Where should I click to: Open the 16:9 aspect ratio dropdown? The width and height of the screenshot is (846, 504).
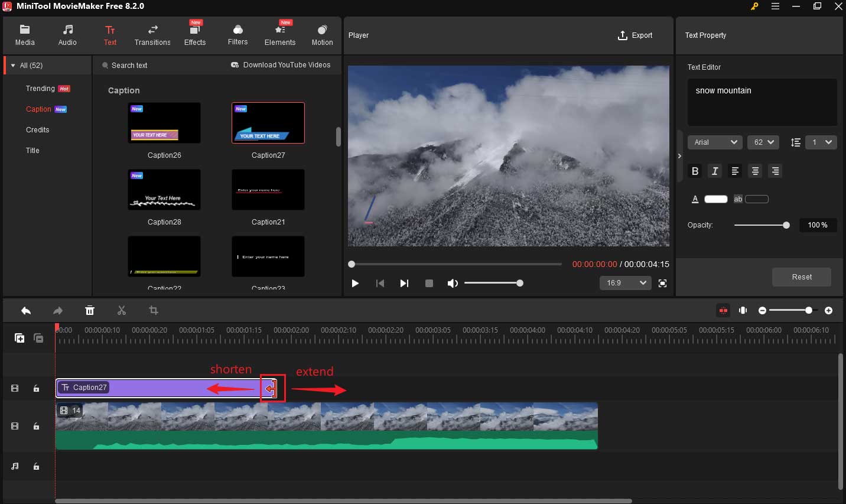click(x=625, y=283)
